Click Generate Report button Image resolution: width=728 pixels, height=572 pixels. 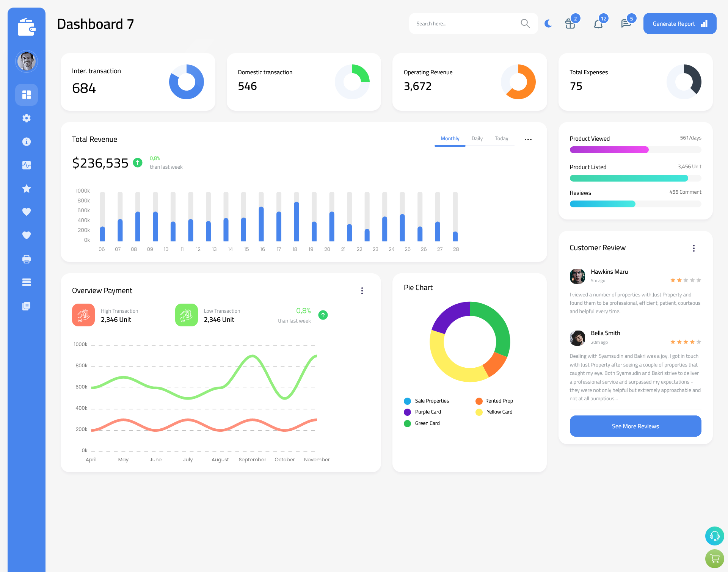(x=679, y=23)
